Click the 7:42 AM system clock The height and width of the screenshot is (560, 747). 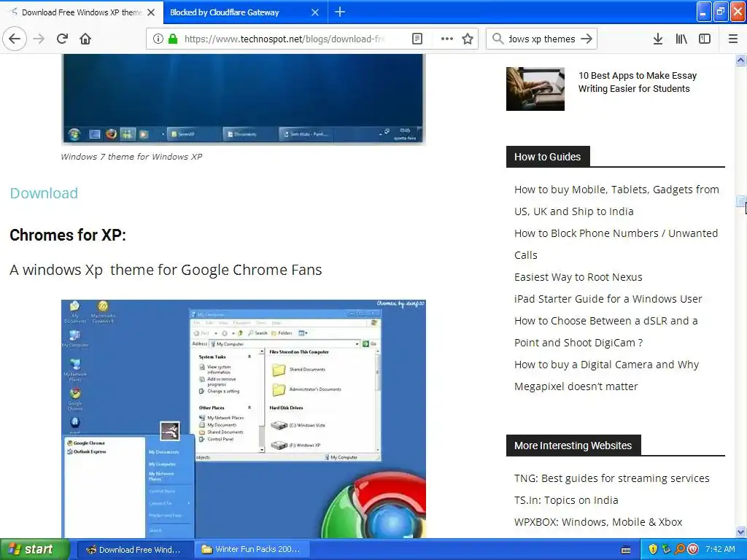[720, 550]
